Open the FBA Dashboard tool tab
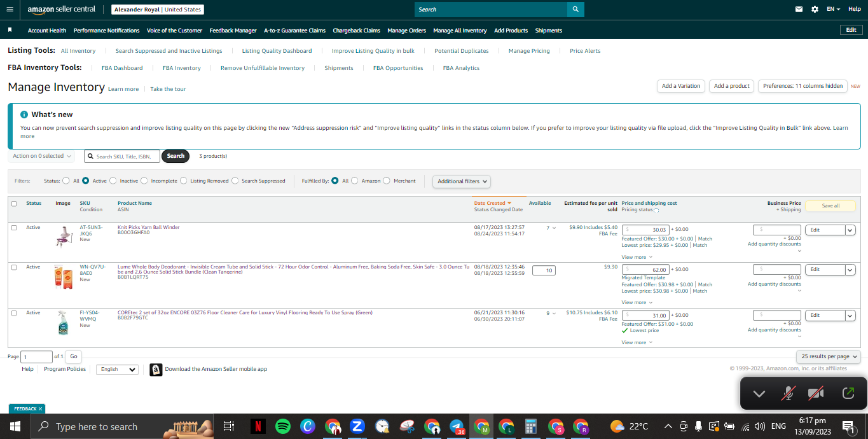The height and width of the screenshot is (439, 868). (122, 68)
